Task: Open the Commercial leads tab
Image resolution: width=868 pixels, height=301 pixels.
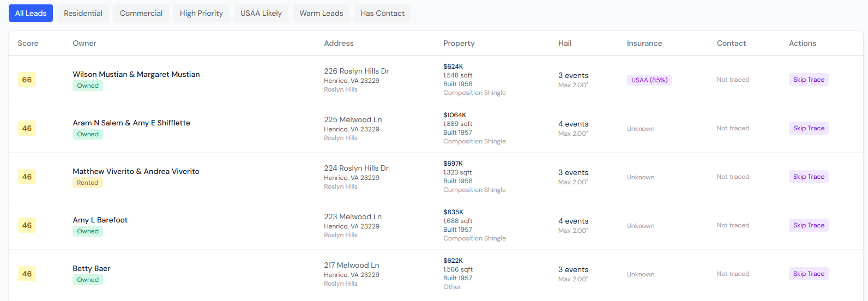Action: pos(141,13)
